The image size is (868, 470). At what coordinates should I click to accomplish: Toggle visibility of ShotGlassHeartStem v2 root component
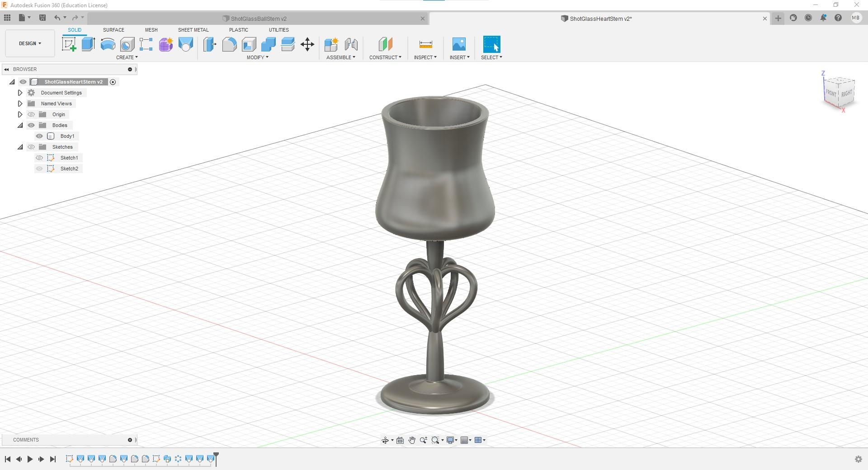[x=23, y=82]
